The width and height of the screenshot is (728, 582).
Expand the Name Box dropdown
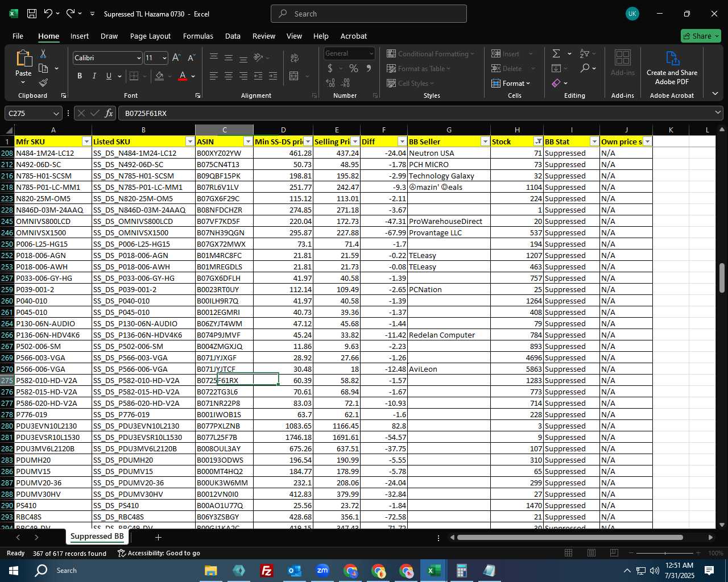click(x=56, y=113)
